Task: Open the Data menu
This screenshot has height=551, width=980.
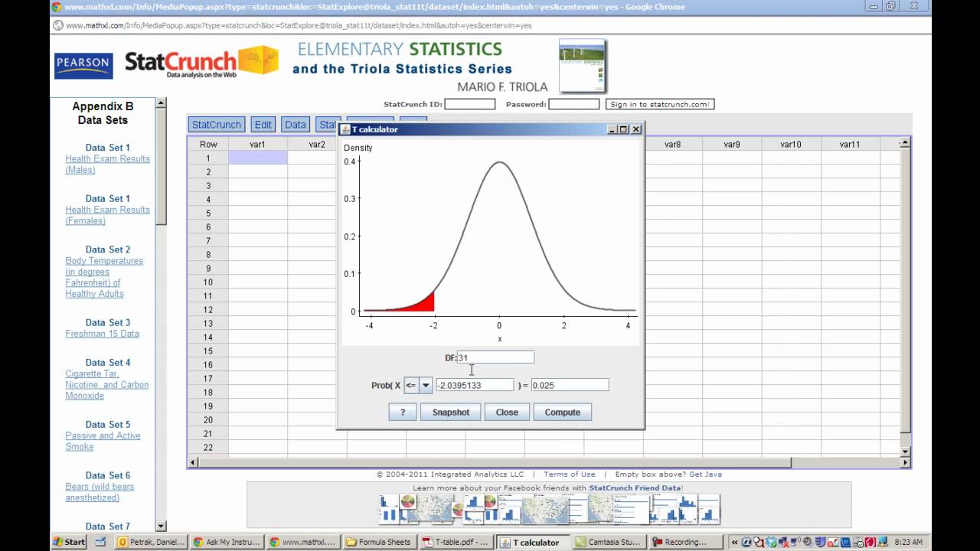Action: [x=296, y=125]
